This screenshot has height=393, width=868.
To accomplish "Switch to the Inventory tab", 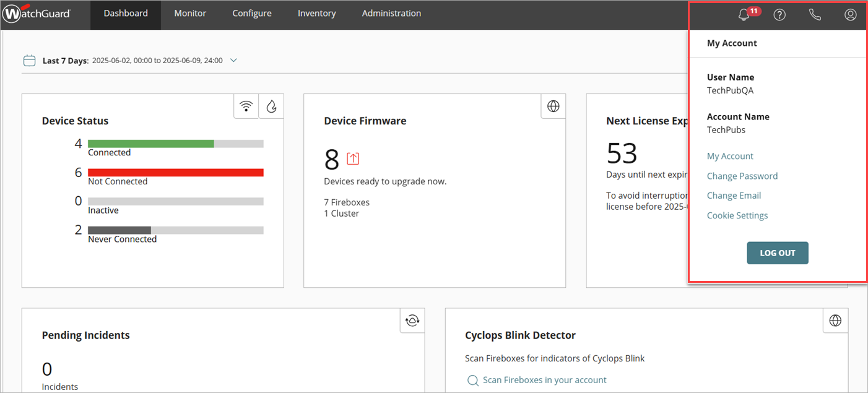I will point(316,14).
